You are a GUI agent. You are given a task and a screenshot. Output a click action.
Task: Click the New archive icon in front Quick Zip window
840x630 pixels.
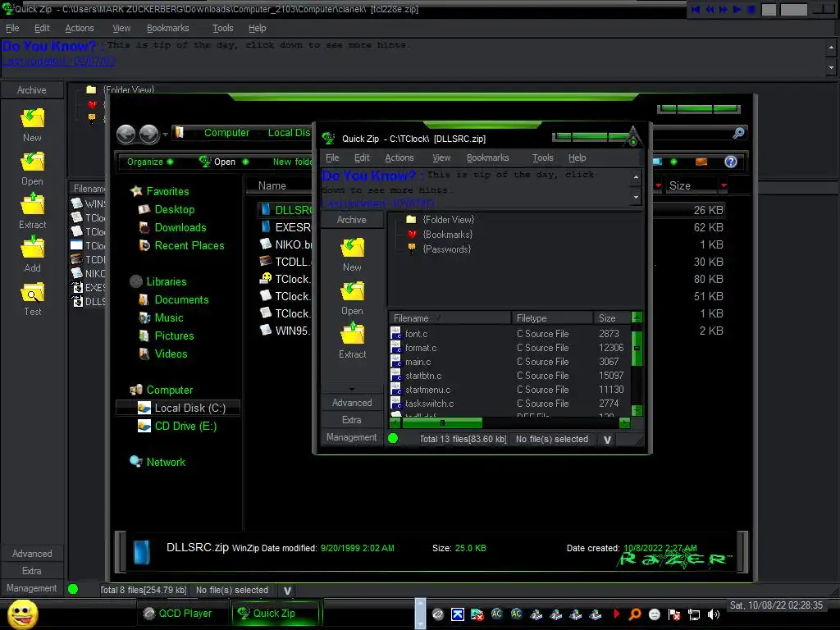pyautogui.click(x=352, y=247)
